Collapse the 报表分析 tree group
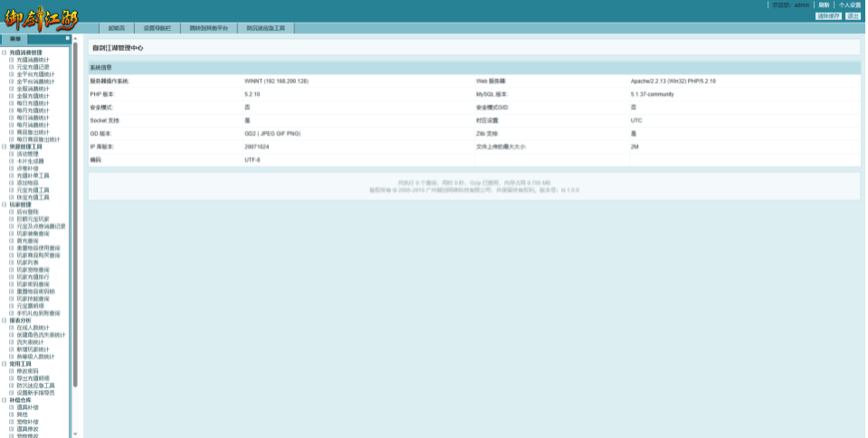This screenshot has width=868, height=438. pyautogui.click(x=5, y=320)
